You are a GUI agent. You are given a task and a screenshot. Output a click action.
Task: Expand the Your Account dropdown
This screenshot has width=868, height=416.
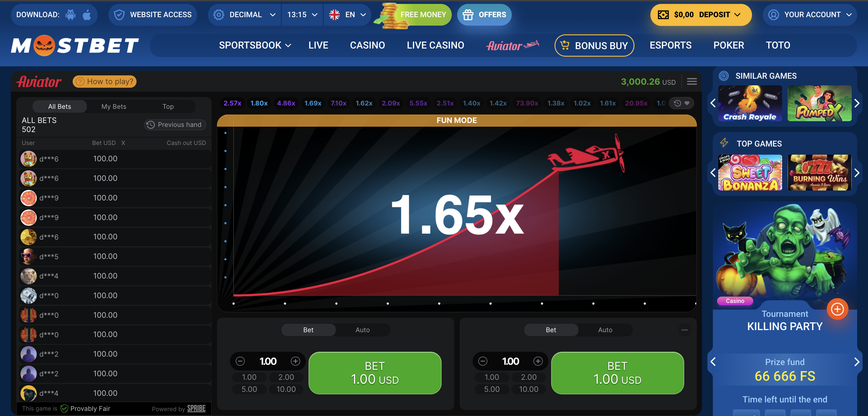(849, 14)
